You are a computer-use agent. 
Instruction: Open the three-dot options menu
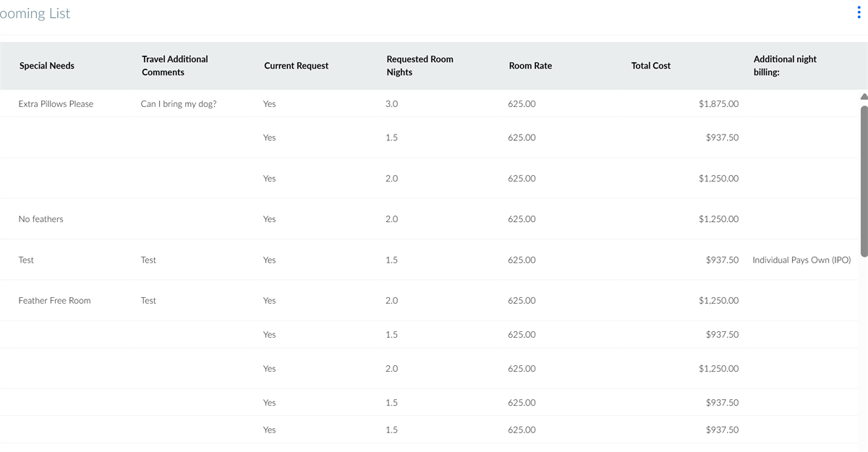tap(858, 14)
